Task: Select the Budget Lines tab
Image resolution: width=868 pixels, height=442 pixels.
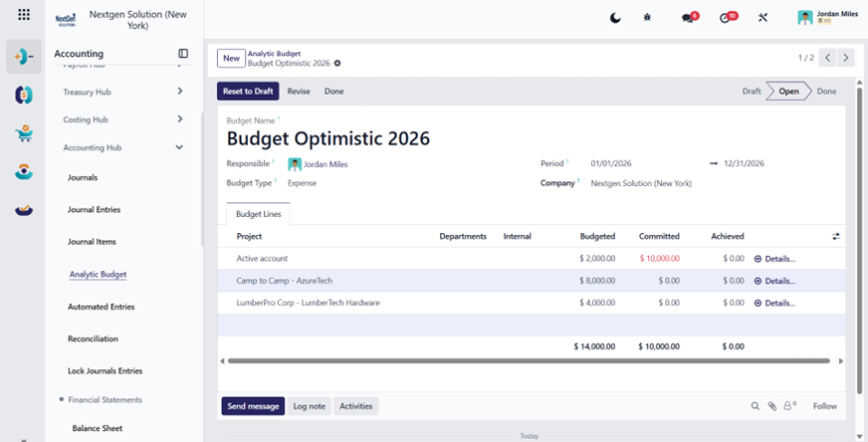Action: click(x=259, y=214)
